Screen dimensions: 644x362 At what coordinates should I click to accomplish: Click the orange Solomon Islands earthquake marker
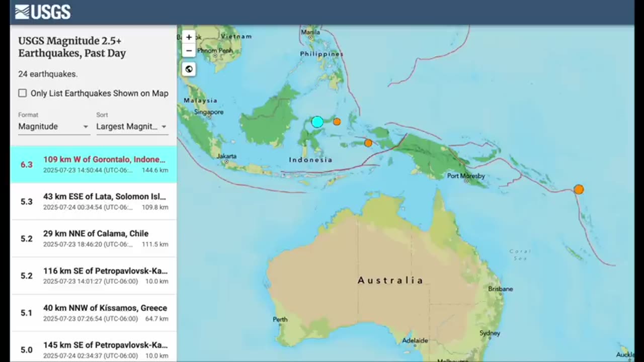[x=579, y=190]
